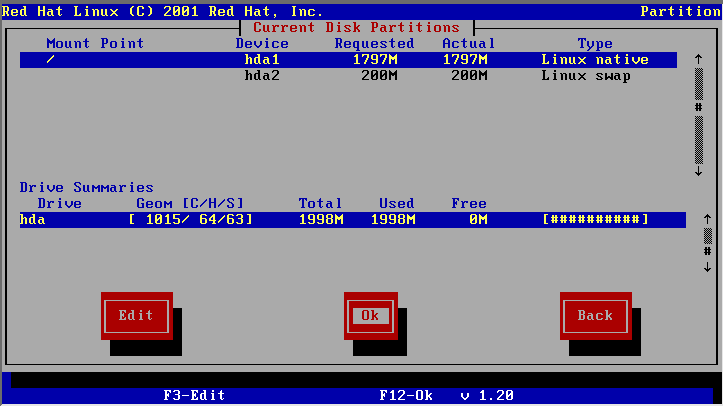
Task: Click the Back button
Action: click(595, 315)
